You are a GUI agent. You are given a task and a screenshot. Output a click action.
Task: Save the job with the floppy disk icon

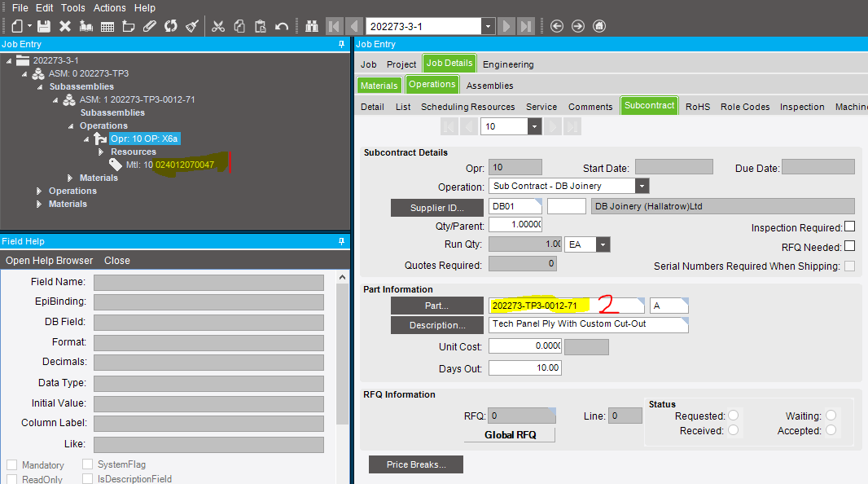tap(44, 26)
